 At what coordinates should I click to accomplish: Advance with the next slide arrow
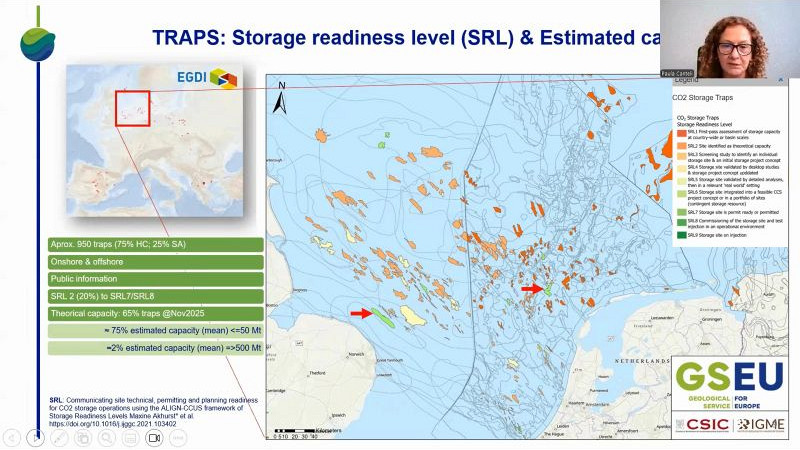[36, 438]
